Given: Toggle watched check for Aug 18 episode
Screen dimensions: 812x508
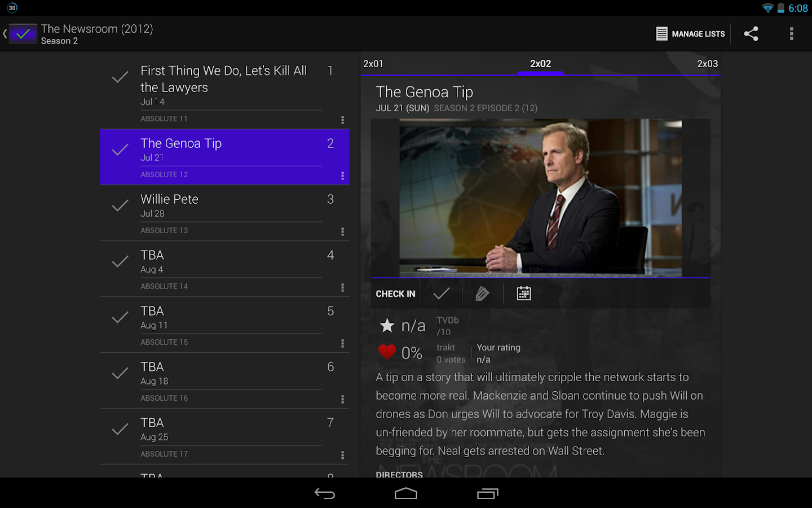Looking at the screenshot, I should coord(120,374).
